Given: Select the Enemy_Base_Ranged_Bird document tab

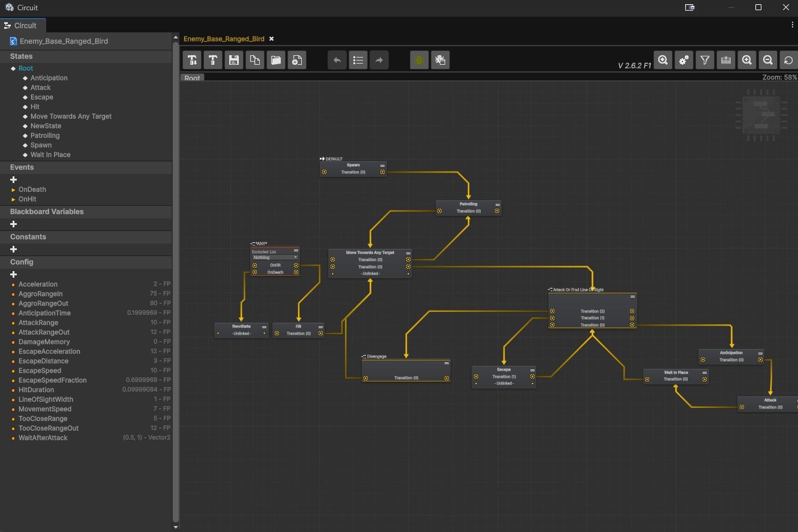Looking at the screenshot, I should [224, 38].
